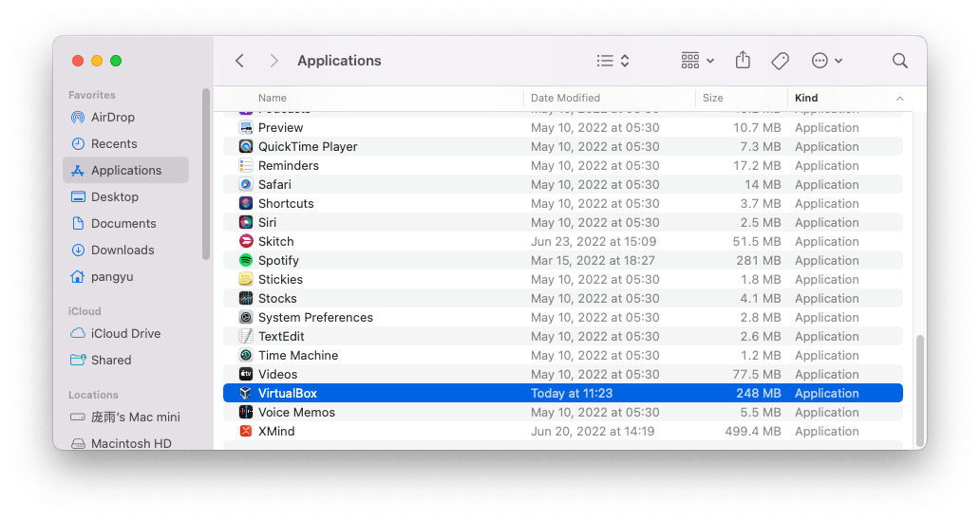Click the System Preferences gear icon

246,317
